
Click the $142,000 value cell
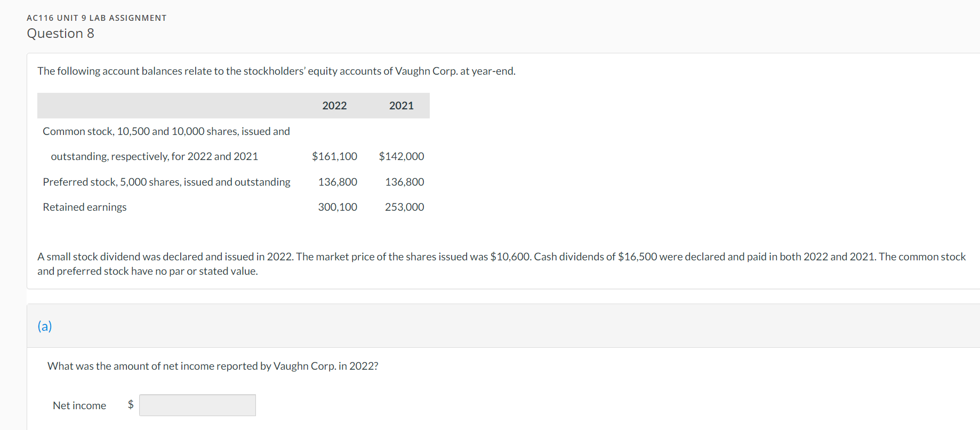click(401, 156)
